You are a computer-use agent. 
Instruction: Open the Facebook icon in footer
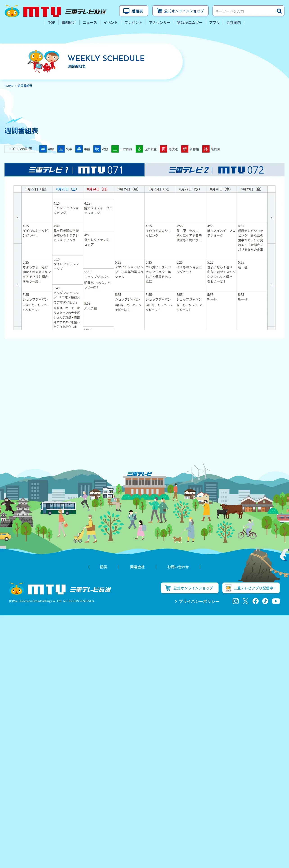coord(256,601)
